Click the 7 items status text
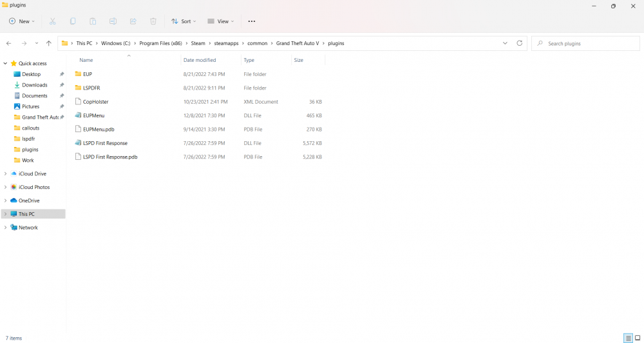The width and height of the screenshot is (644, 343). (x=14, y=338)
